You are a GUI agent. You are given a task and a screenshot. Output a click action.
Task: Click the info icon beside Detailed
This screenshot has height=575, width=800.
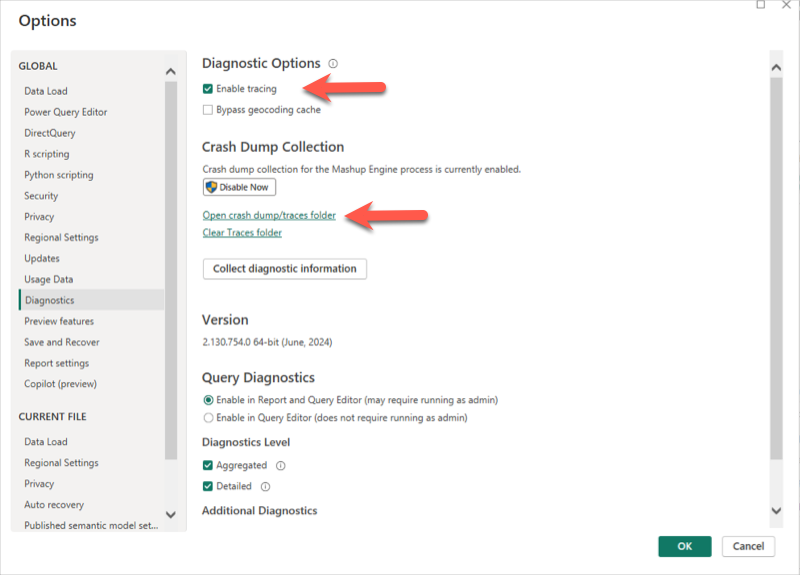pos(265,486)
